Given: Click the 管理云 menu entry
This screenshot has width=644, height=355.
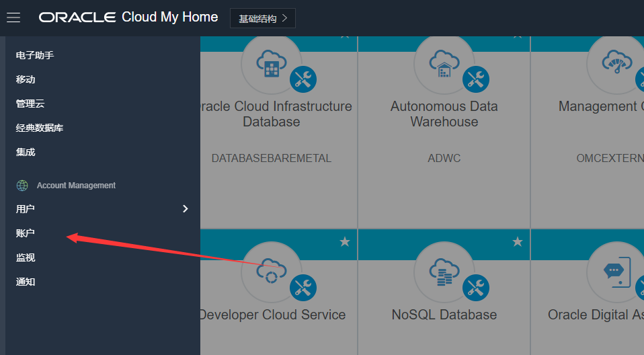Looking at the screenshot, I should click(x=30, y=104).
